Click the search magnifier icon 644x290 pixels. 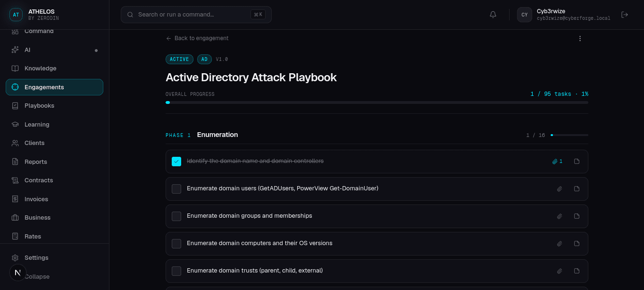coord(130,15)
